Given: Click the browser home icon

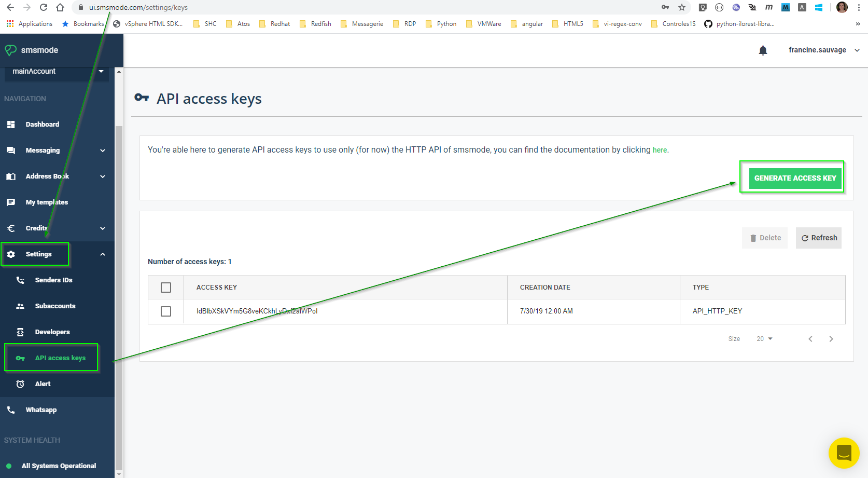Looking at the screenshot, I should [60, 7].
